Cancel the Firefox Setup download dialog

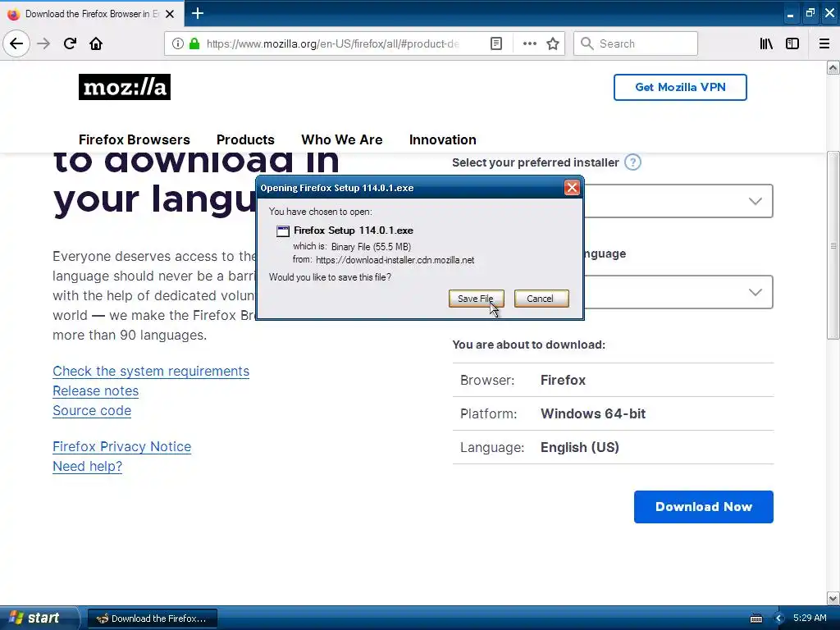(541, 299)
